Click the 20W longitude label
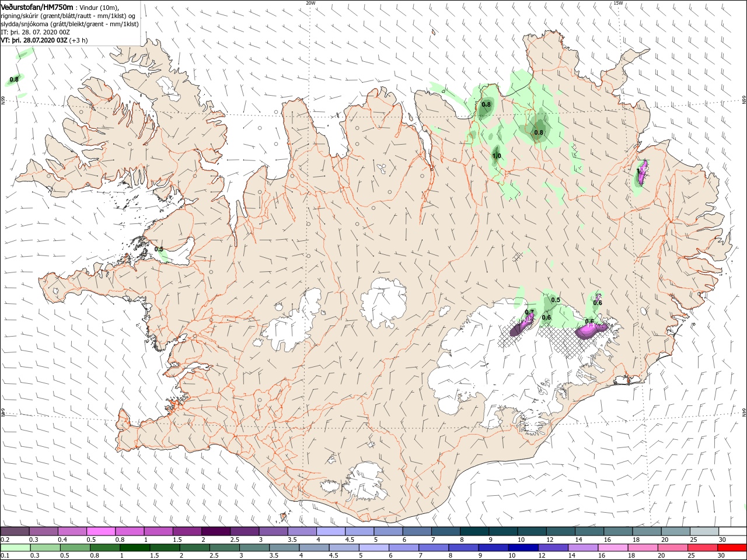 [311, 3]
